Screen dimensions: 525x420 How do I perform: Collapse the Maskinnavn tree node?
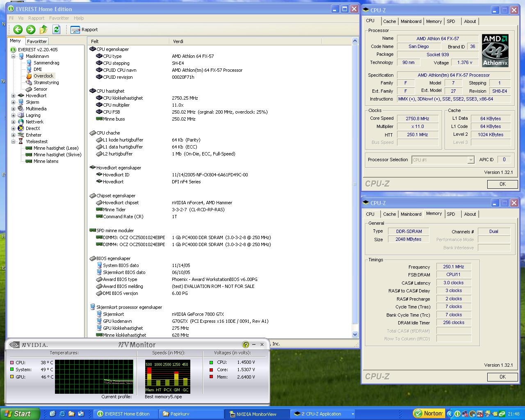14,56
